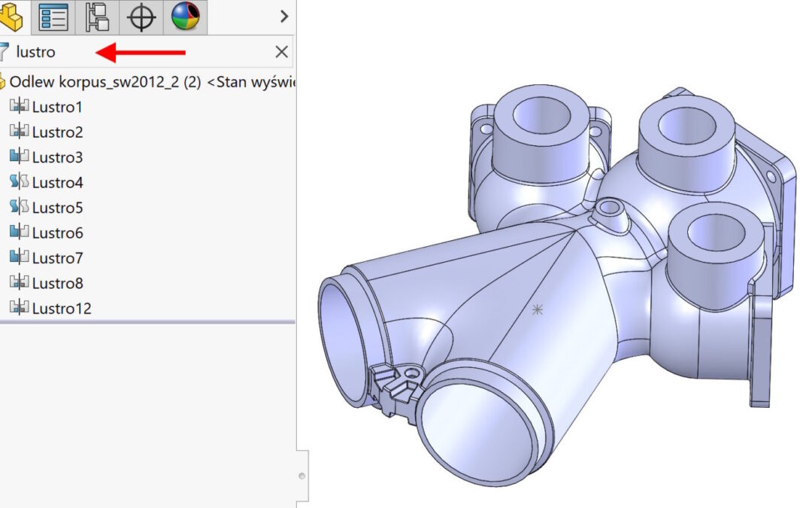Open the ConfigurationManager tab

tap(98, 17)
